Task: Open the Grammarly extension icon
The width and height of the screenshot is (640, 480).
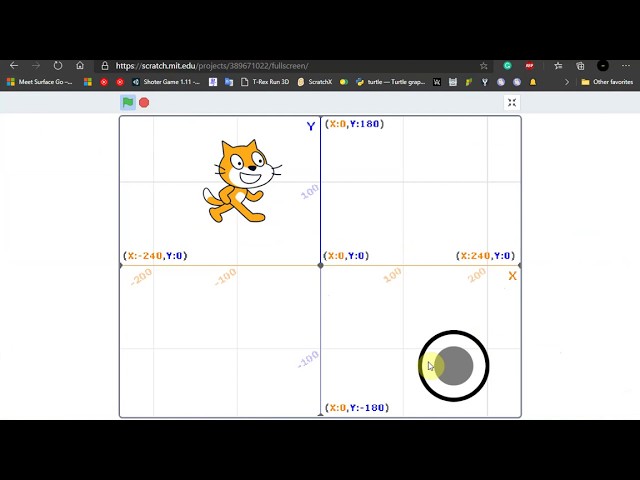Action: (507, 66)
